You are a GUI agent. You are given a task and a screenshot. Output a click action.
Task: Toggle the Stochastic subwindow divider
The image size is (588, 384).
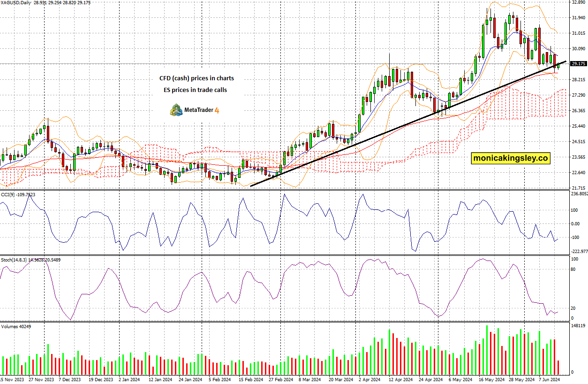[281, 255]
